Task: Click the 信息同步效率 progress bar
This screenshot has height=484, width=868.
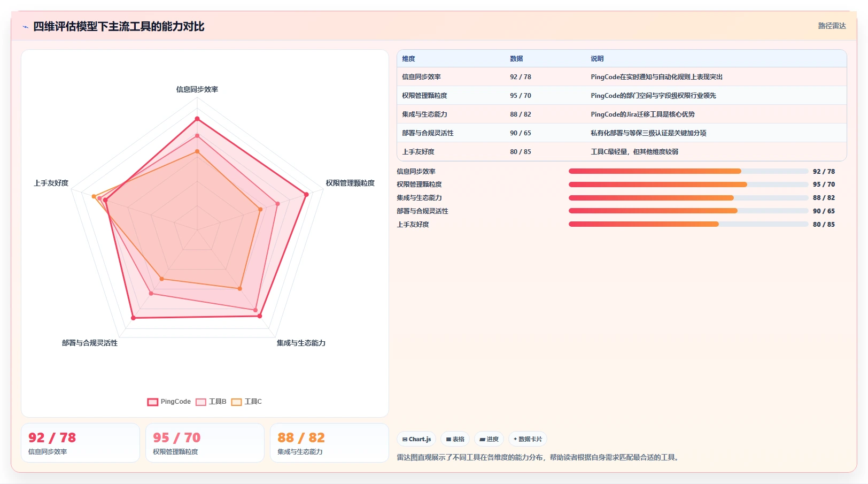Action: coord(688,171)
